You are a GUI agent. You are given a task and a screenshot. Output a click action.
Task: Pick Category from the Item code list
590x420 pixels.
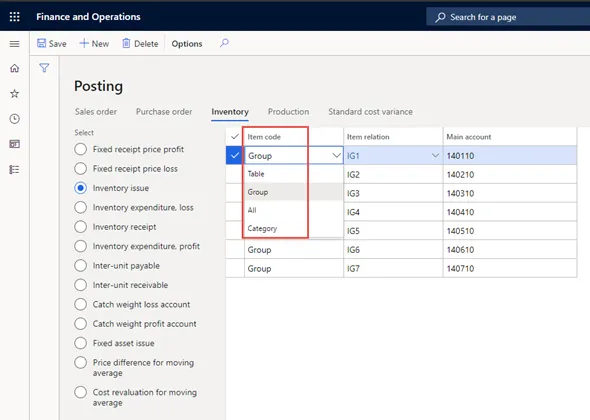pyautogui.click(x=262, y=228)
